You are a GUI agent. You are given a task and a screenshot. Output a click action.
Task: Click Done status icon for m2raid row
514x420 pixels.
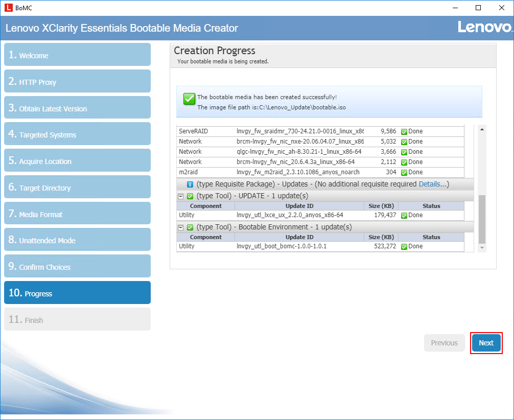[x=404, y=172]
